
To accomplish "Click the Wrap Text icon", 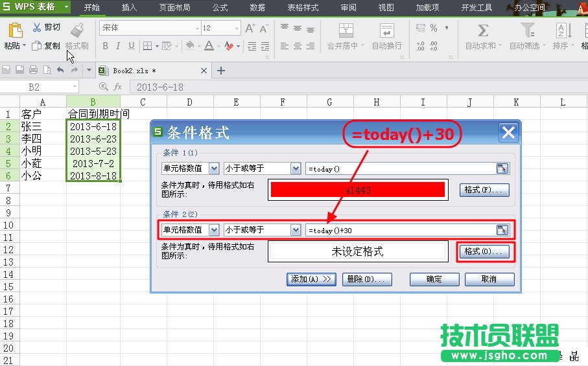I will pyautogui.click(x=386, y=30).
